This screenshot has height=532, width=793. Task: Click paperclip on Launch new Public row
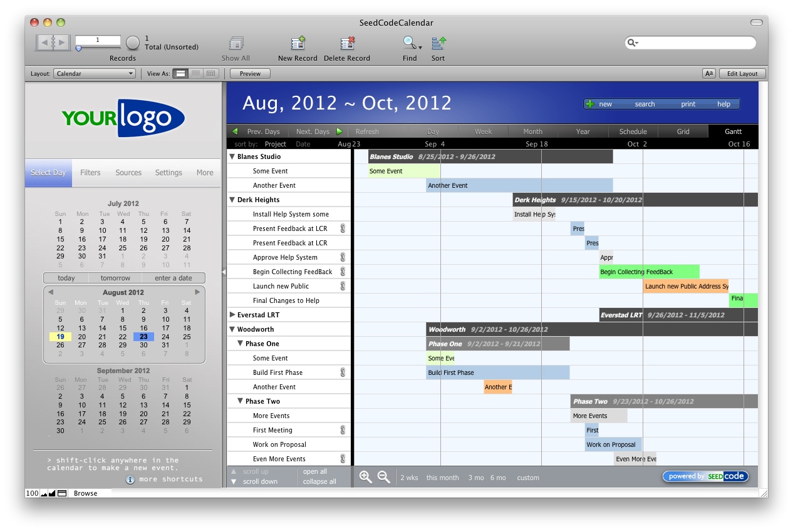tap(343, 286)
